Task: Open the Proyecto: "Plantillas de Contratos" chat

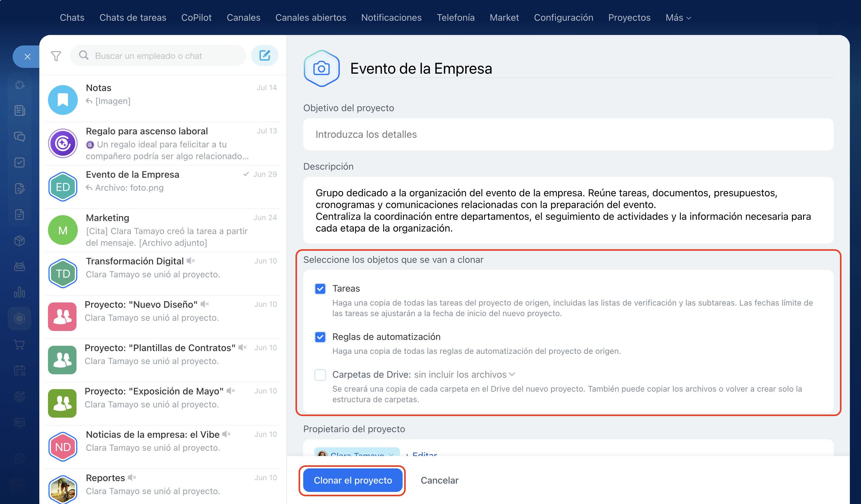Action: click(x=163, y=360)
